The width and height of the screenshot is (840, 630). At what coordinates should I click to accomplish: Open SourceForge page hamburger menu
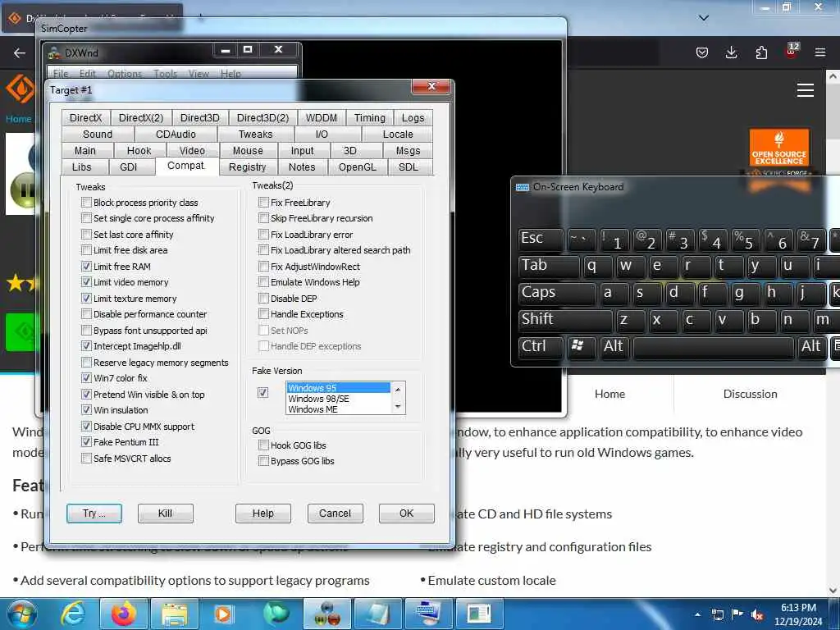[806, 90]
